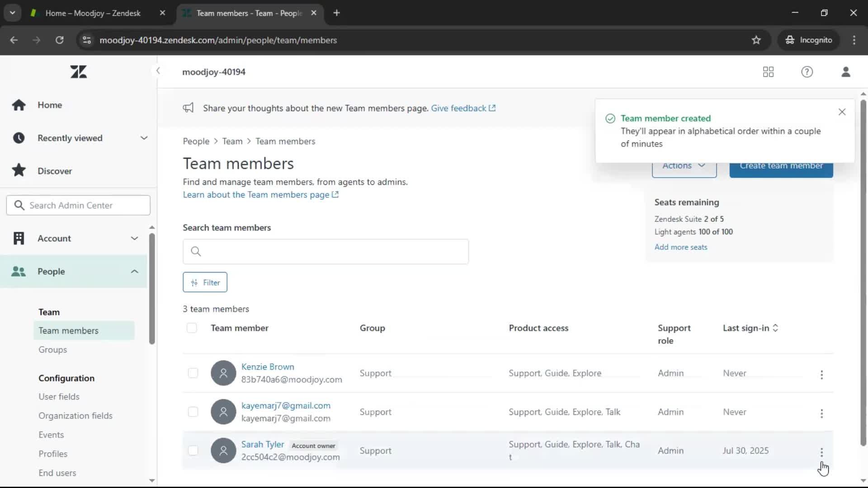Click the Recently viewed clock icon

(x=19, y=138)
